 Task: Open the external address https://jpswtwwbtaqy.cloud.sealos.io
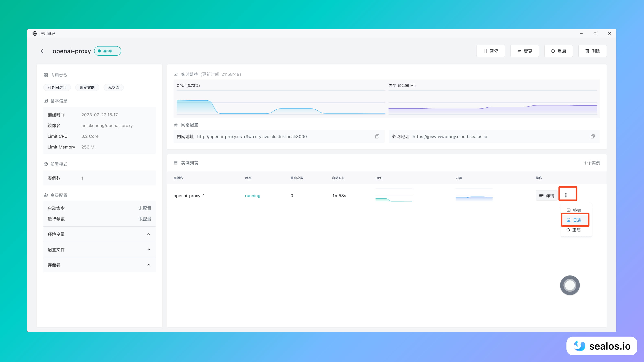coord(450,137)
